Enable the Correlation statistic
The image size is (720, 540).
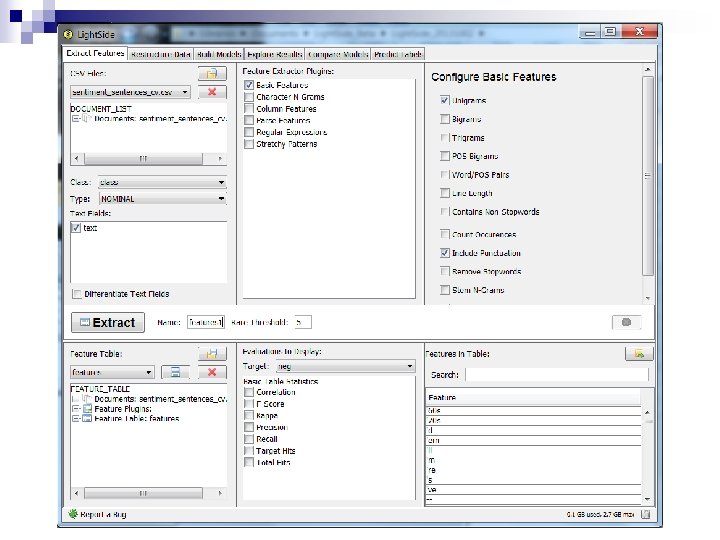(249, 392)
